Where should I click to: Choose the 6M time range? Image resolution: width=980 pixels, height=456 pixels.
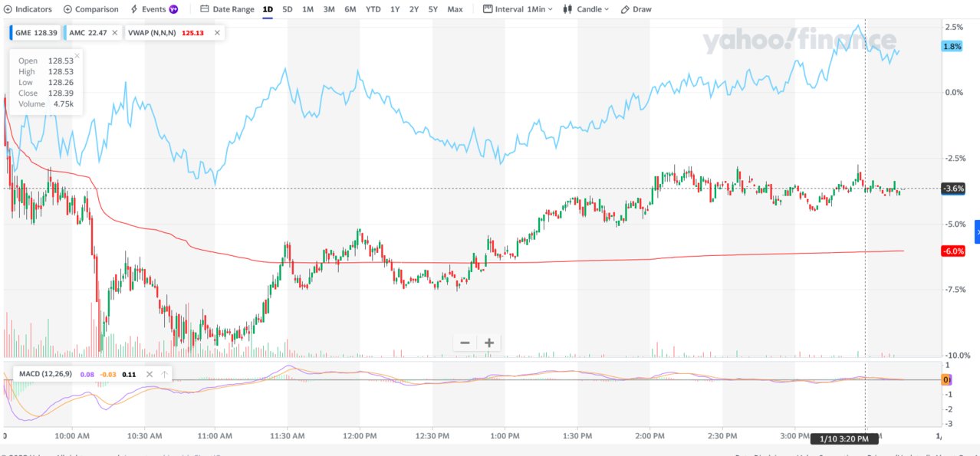click(x=350, y=9)
